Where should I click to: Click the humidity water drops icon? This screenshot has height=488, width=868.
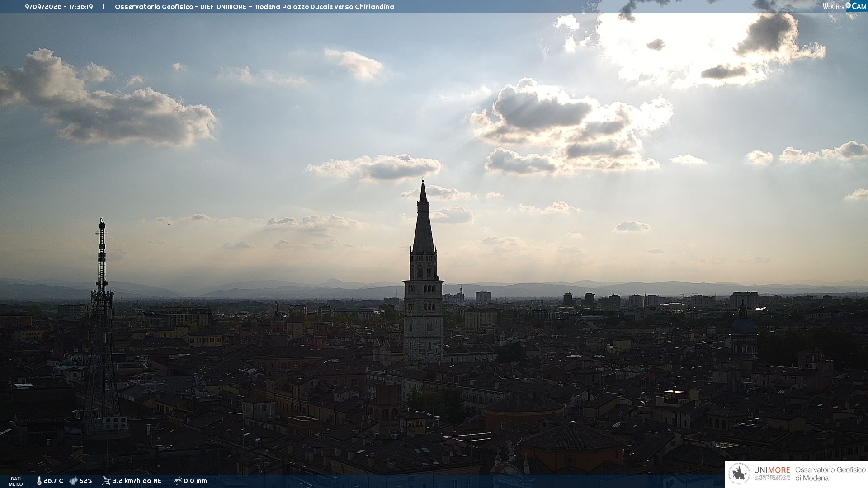tap(73, 481)
